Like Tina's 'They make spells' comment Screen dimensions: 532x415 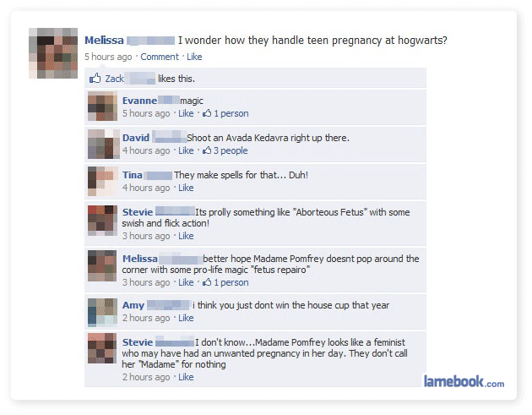coord(186,188)
